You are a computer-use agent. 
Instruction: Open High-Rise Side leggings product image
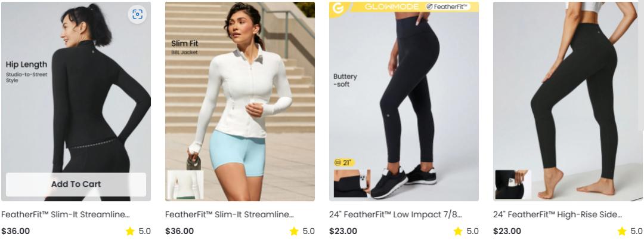click(568, 101)
